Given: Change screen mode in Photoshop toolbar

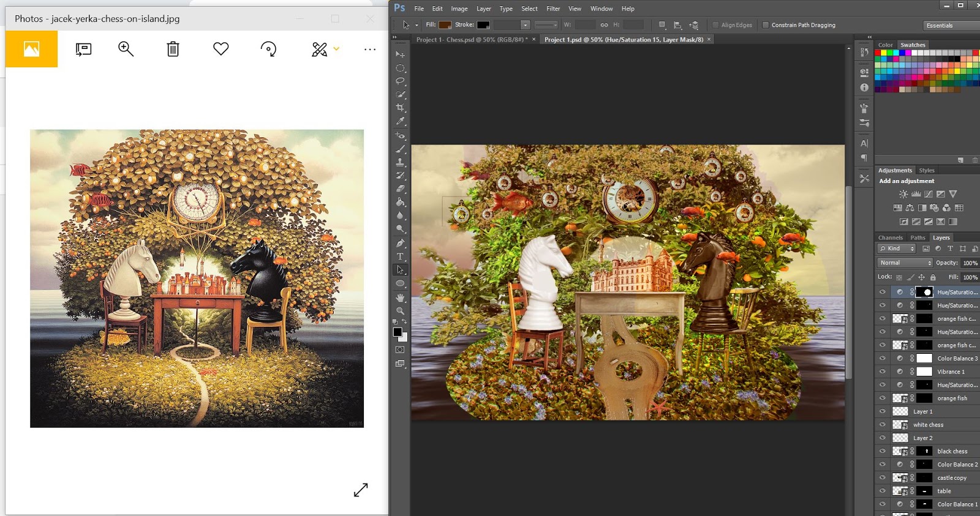Looking at the screenshot, I should click(x=400, y=364).
